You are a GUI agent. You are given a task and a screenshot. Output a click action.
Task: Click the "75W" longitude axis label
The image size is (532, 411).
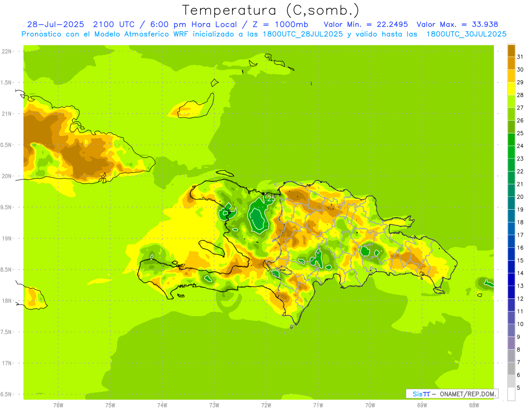pos(110,405)
